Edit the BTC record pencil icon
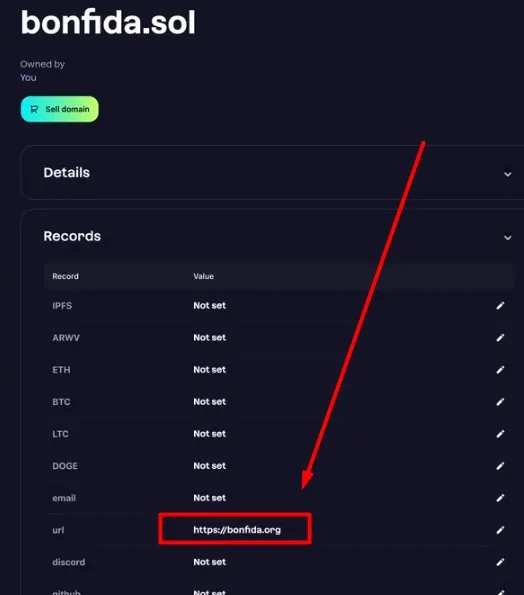524x595 pixels. pyautogui.click(x=500, y=402)
